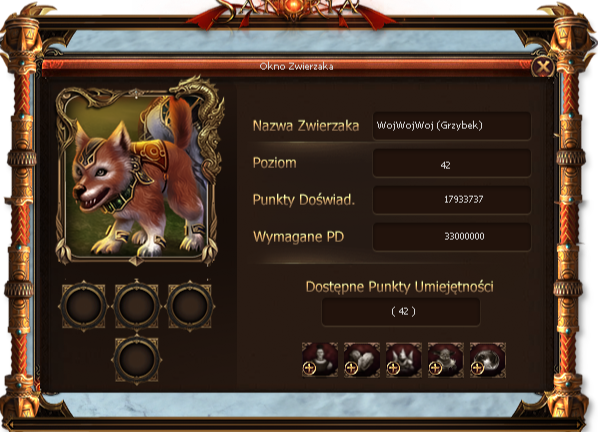Upgrade the human figure pet skill

pyautogui.click(x=320, y=360)
